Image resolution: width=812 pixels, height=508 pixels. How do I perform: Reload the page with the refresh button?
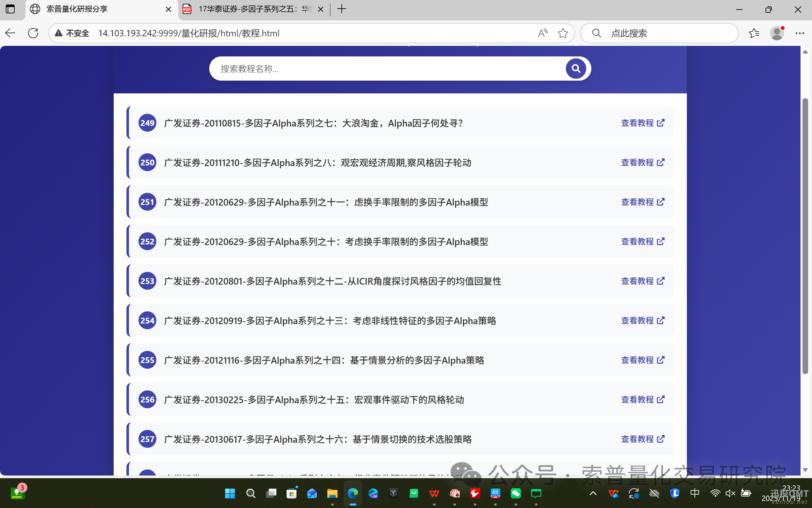coord(33,33)
